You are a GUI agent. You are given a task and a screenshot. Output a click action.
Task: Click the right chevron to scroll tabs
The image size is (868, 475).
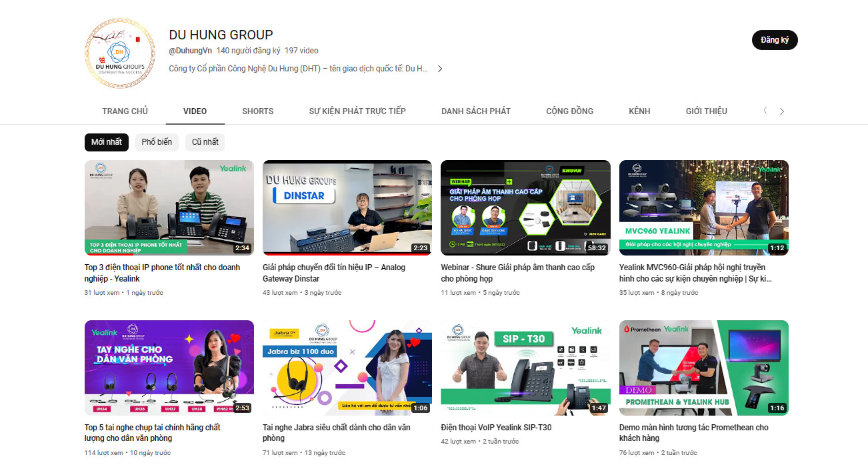[x=781, y=111]
